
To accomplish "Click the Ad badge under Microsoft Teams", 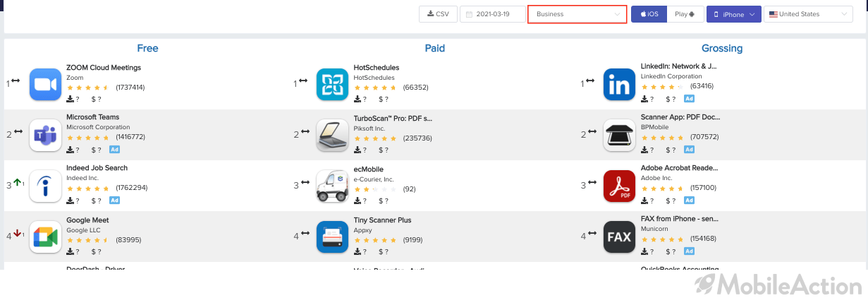I will pyautogui.click(x=114, y=150).
